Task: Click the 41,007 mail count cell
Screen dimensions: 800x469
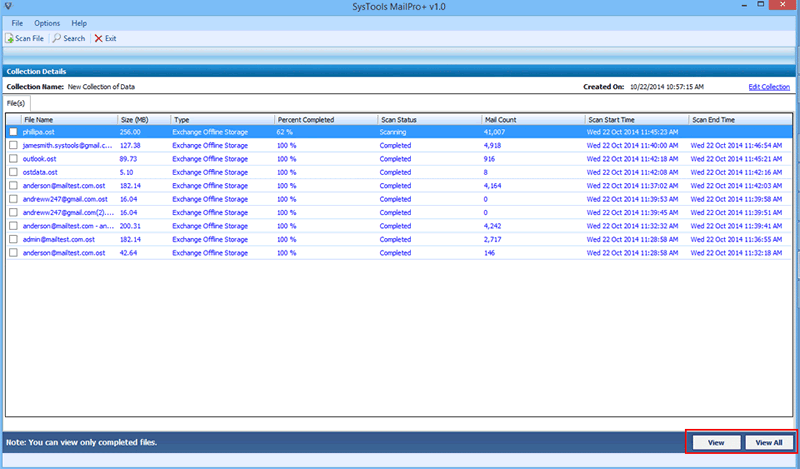Action: point(494,132)
